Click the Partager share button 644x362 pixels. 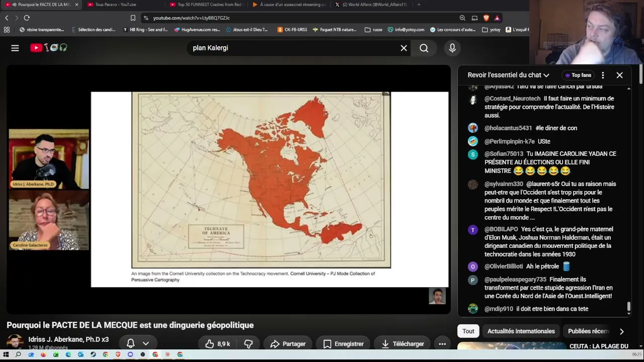click(288, 344)
